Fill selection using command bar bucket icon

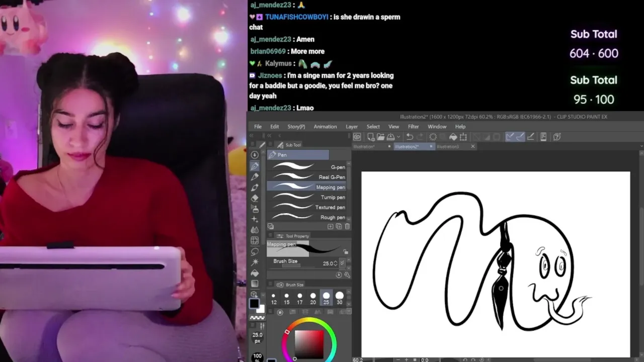click(x=453, y=137)
